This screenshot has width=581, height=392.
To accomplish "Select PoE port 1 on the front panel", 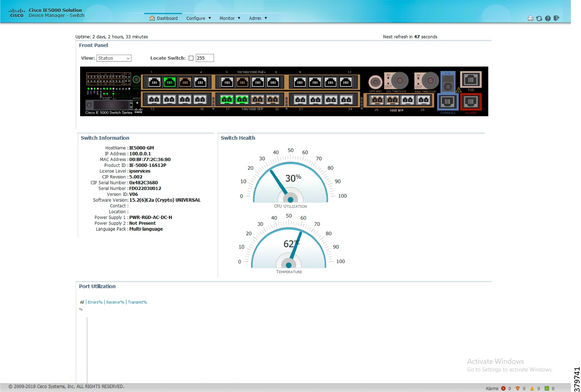I will pos(154,82).
